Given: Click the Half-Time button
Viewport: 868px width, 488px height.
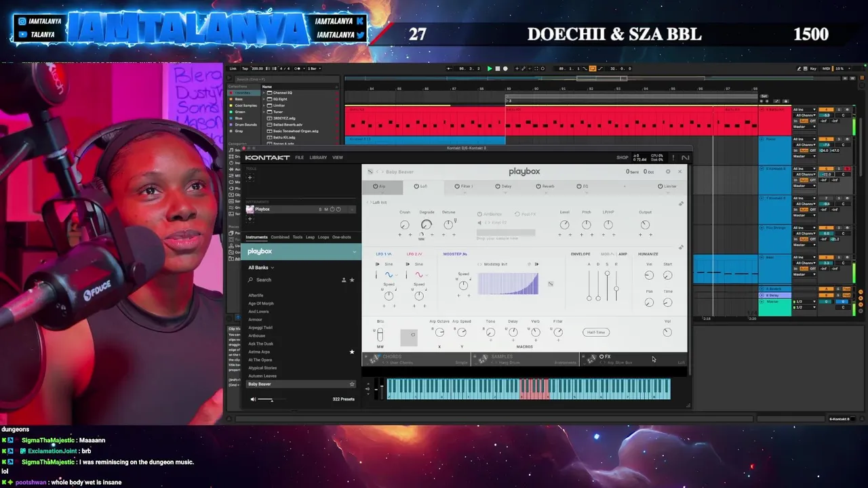Looking at the screenshot, I should [x=596, y=332].
